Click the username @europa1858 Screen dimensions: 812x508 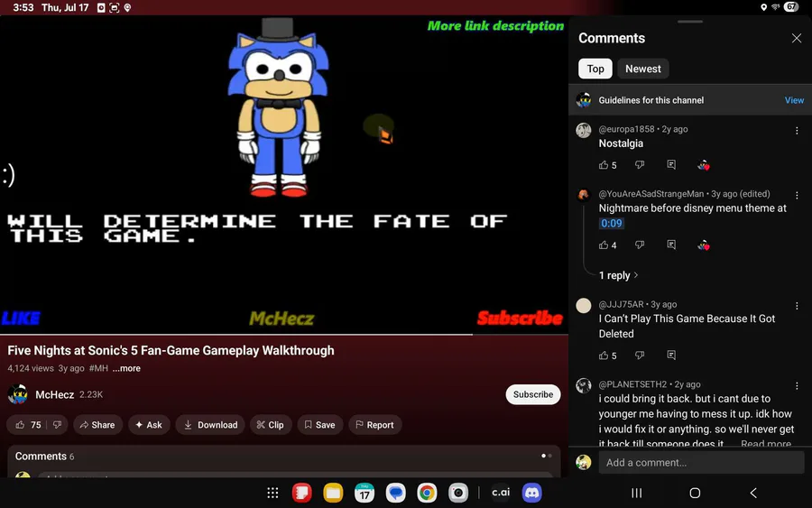(626, 129)
